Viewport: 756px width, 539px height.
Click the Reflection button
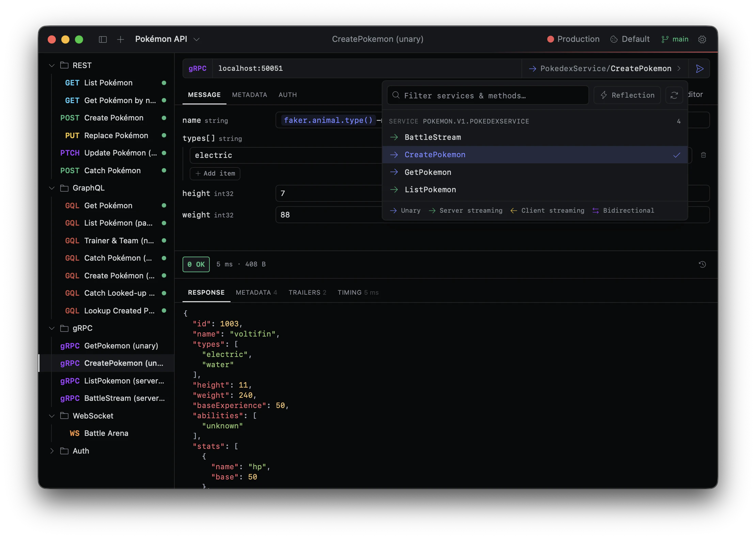(627, 95)
